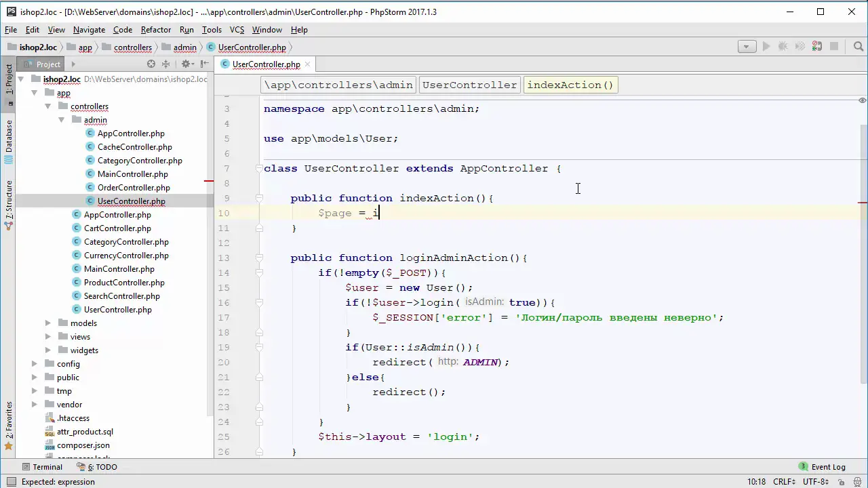Click Scroll from Source target icon
The height and width of the screenshot is (488, 868).
pos(151,64)
